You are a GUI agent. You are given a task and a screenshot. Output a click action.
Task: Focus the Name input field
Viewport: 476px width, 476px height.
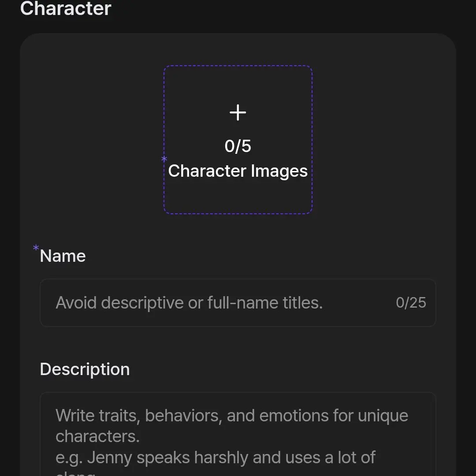(x=238, y=303)
